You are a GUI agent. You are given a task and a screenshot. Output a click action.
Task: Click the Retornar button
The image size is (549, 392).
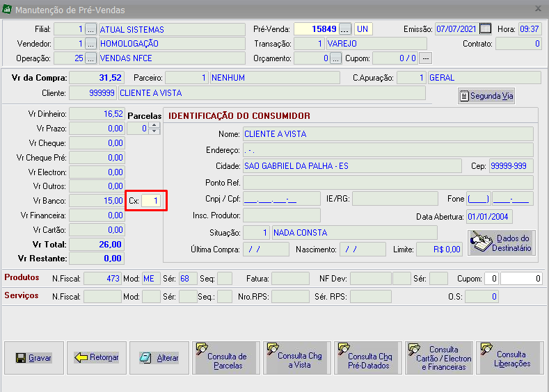click(x=97, y=358)
